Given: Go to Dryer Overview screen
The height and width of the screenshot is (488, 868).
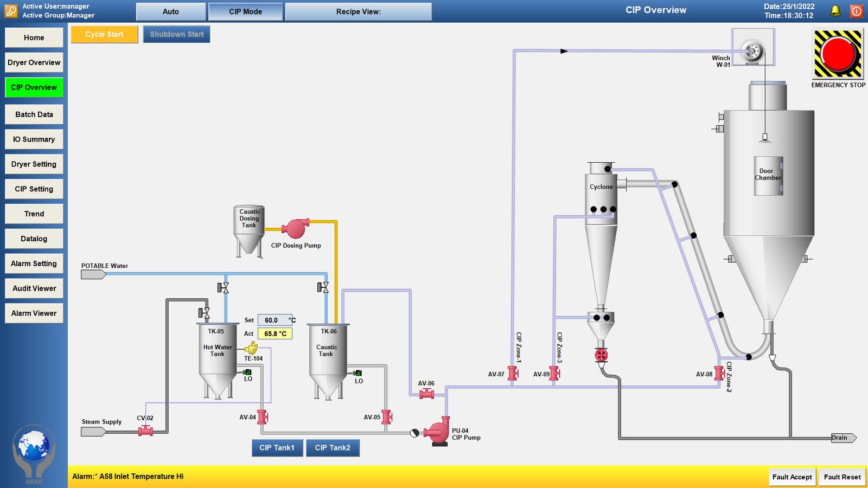Looking at the screenshot, I should (x=34, y=62).
